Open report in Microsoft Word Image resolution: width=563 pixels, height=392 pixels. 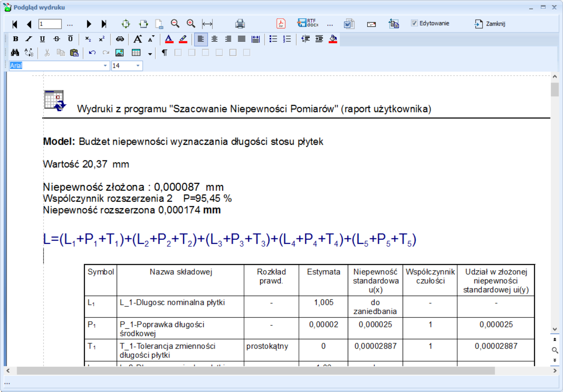pos(349,24)
